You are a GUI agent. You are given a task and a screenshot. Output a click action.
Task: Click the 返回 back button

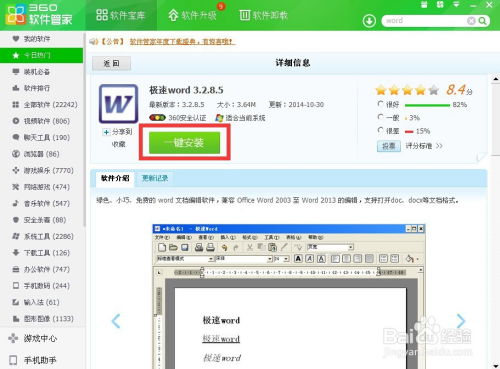click(x=111, y=63)
